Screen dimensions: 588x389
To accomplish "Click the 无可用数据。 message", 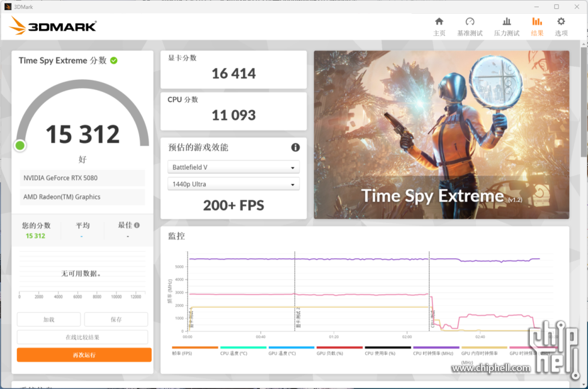I will pos(81,274).
